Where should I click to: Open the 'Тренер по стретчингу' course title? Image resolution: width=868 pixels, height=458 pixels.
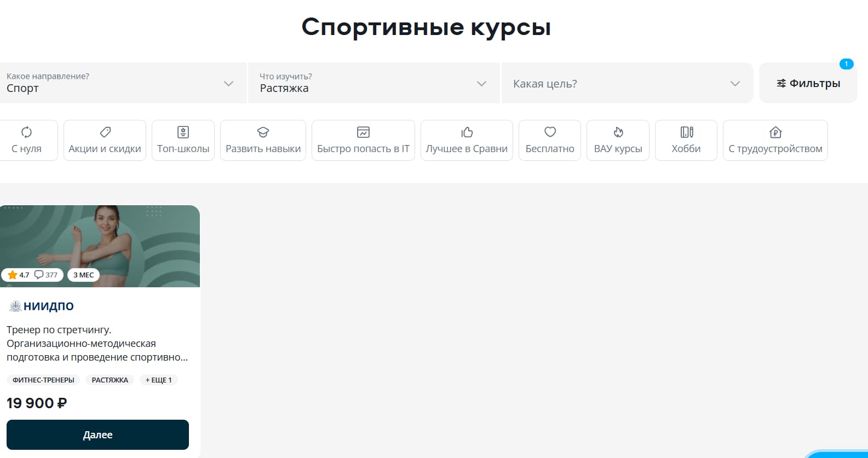pyautogui.click(x=97, y=344)
